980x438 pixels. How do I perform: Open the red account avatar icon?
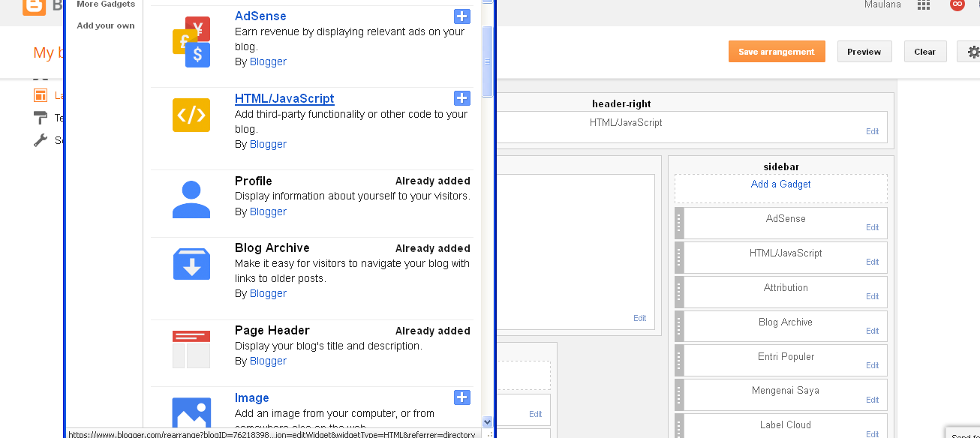tap(957, 4)
